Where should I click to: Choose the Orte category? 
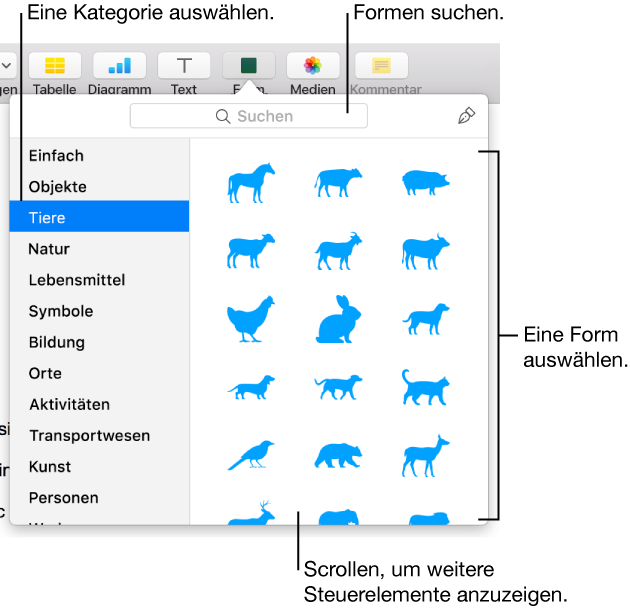point(99,373)
